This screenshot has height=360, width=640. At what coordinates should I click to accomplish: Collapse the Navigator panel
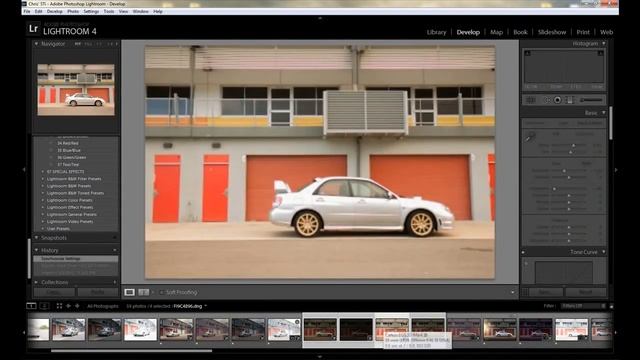click(36, 44)
